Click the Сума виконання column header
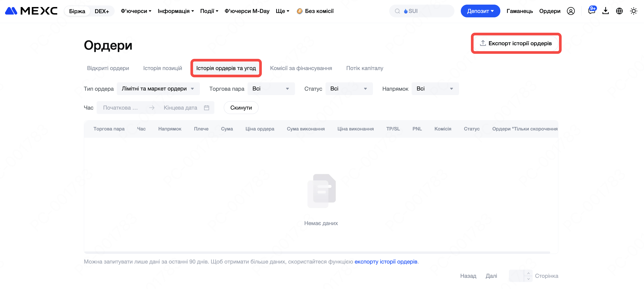Viewport: 644px width, 289px height. 306,129
